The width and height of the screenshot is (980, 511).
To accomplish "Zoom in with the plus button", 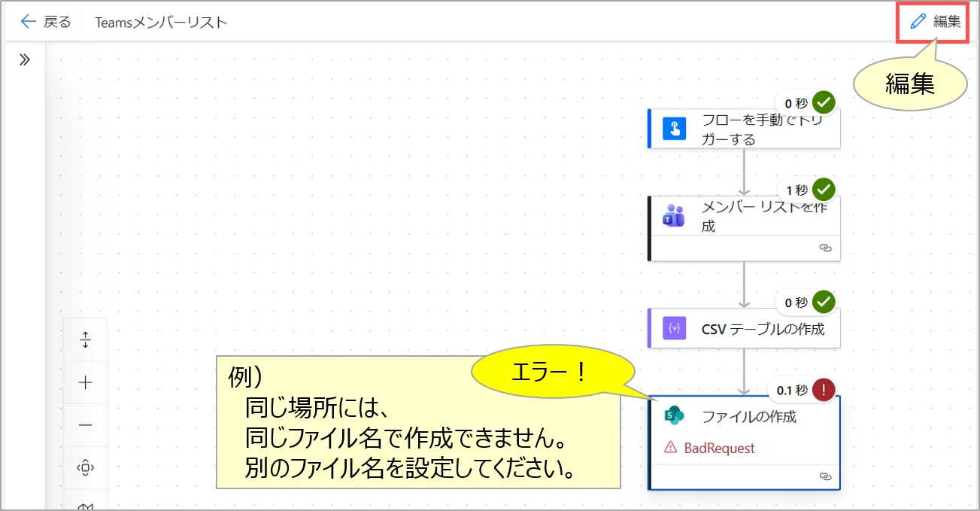I will pyautogui.click(x=86, y=382).
